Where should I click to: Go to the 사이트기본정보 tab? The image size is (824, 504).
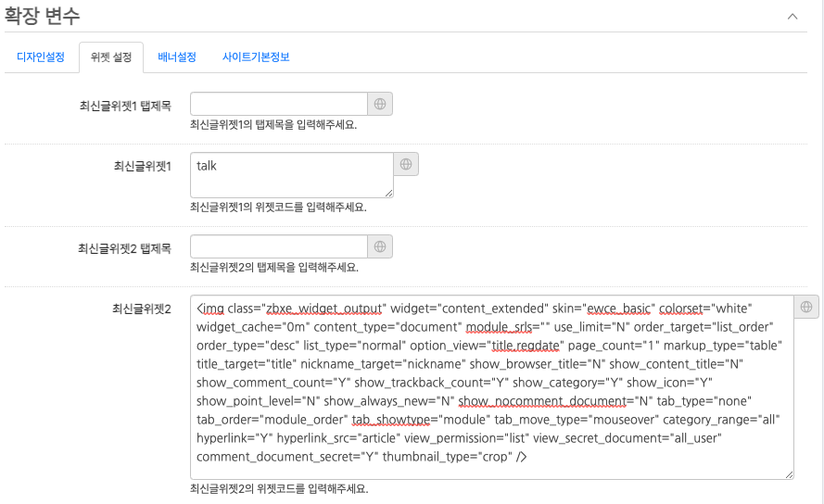256,57
